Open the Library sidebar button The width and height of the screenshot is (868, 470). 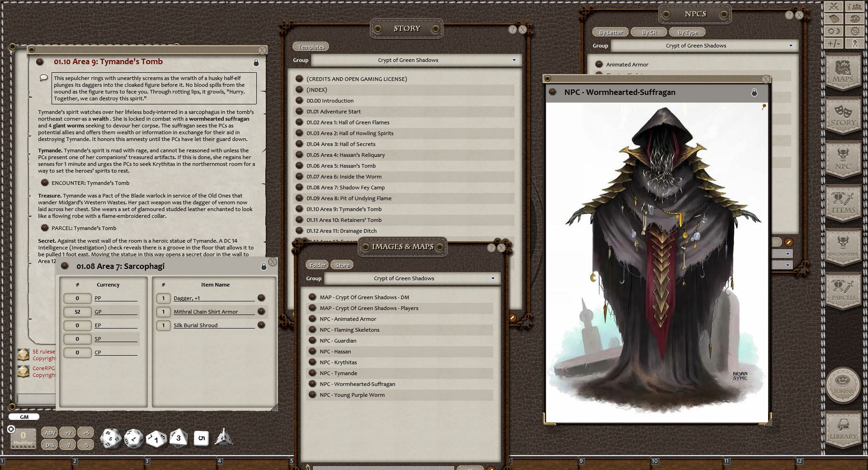point(843,430)
